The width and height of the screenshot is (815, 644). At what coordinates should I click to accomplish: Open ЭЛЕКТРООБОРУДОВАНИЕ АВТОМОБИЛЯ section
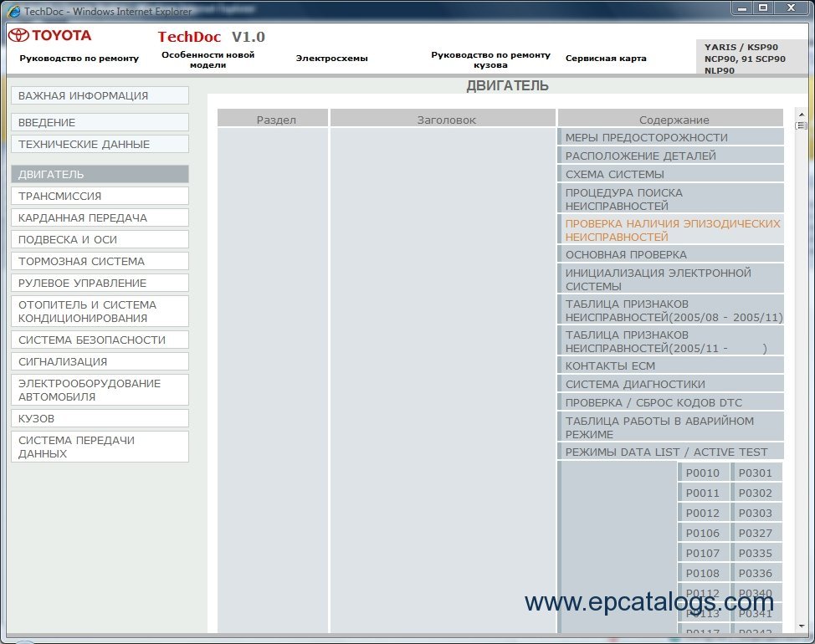pyautogui.click(x=100, y=390)
